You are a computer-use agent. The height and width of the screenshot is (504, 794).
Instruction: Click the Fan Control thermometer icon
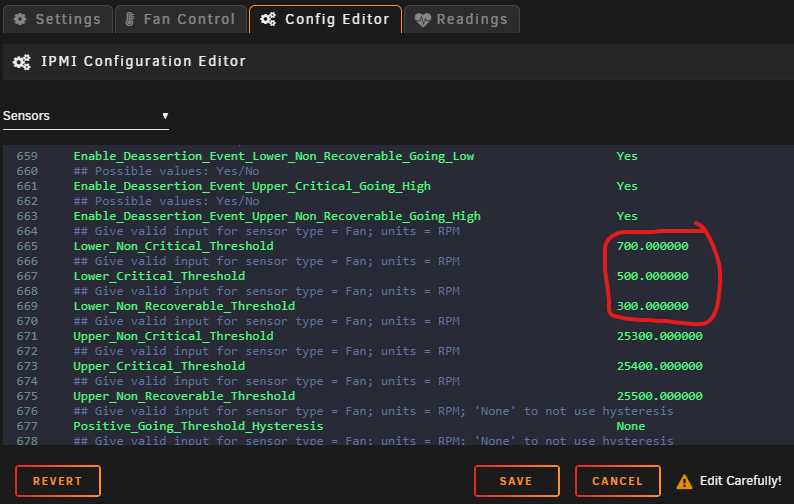(x=130, y=19)
